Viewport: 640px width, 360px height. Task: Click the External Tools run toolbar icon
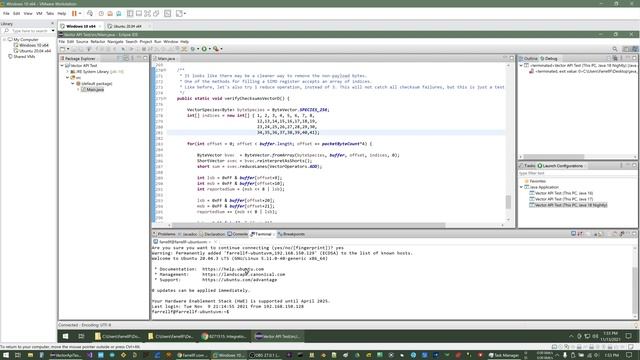click(216, 49)
